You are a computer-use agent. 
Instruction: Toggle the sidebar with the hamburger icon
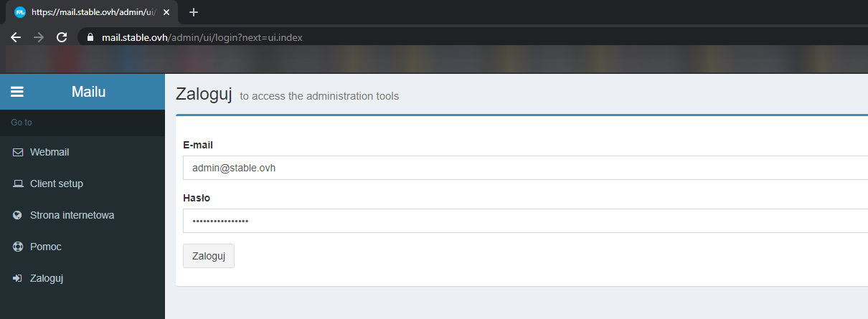(17, 92)
